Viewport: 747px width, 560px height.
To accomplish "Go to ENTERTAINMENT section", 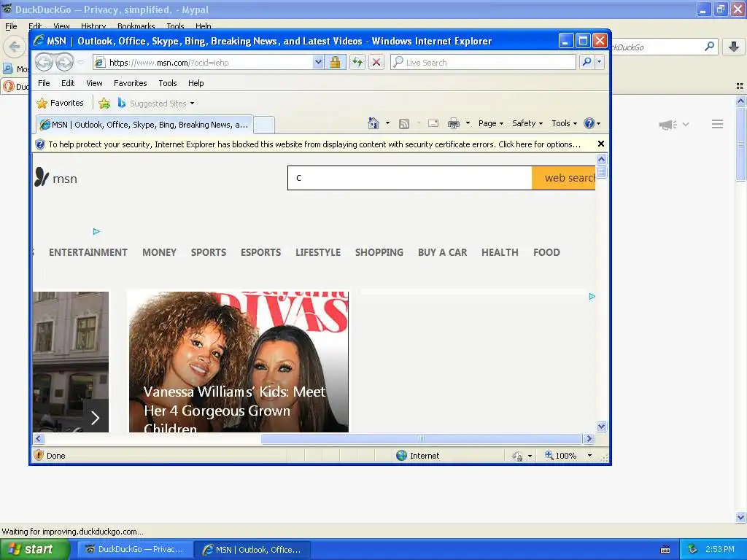I will click(x=88, y=252).
